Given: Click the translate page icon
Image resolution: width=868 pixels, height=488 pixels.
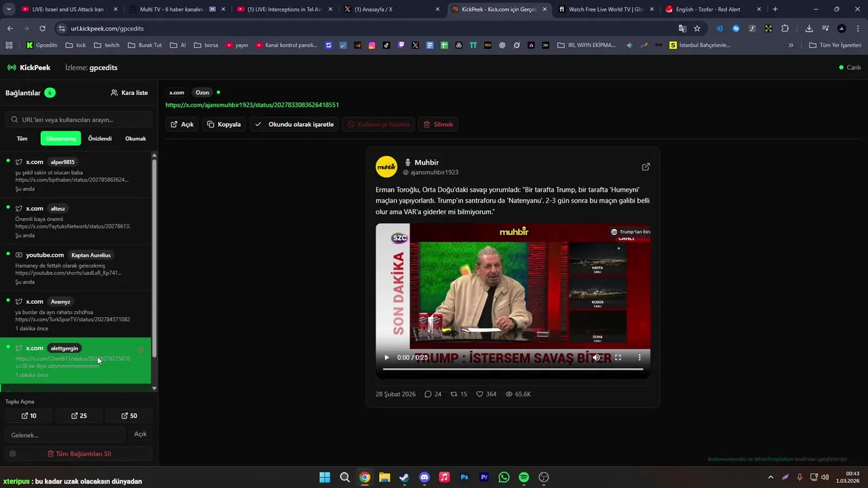Looking at the screenshot, I should click(x=682, y=28).
